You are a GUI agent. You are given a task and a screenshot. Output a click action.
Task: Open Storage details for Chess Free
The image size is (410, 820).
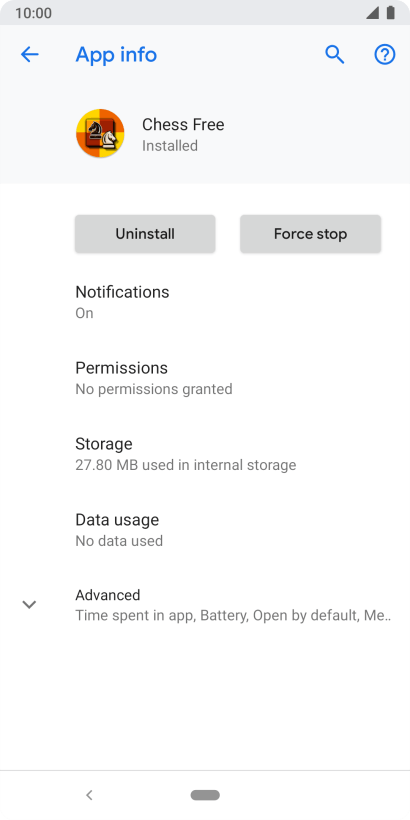205,453
